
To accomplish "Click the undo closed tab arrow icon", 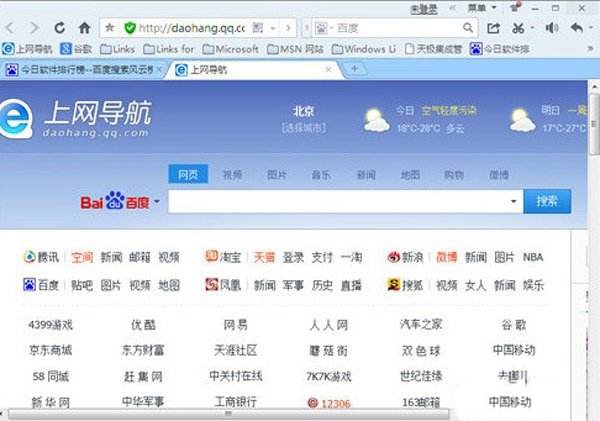I will point(577,28).
